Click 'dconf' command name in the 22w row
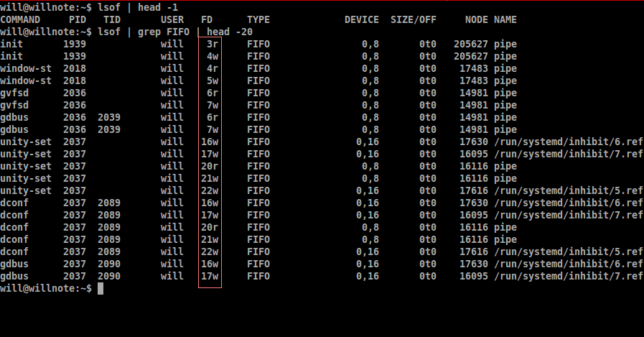Screen dimensions: 644x337 (x=14, y=252)
